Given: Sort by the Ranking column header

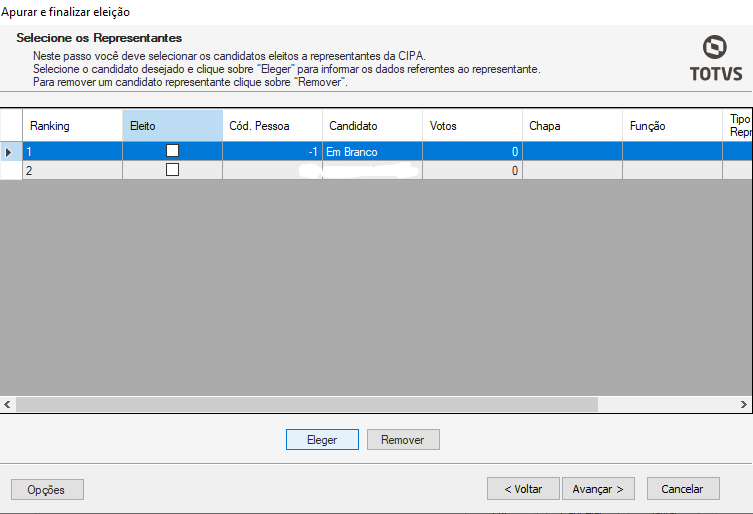Looking at the screenshot, I should (x=72, y=126).
